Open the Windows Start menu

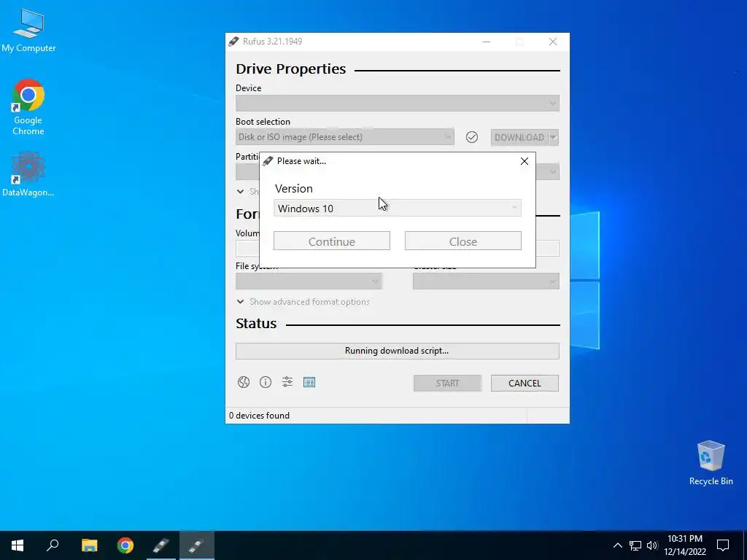18,545
